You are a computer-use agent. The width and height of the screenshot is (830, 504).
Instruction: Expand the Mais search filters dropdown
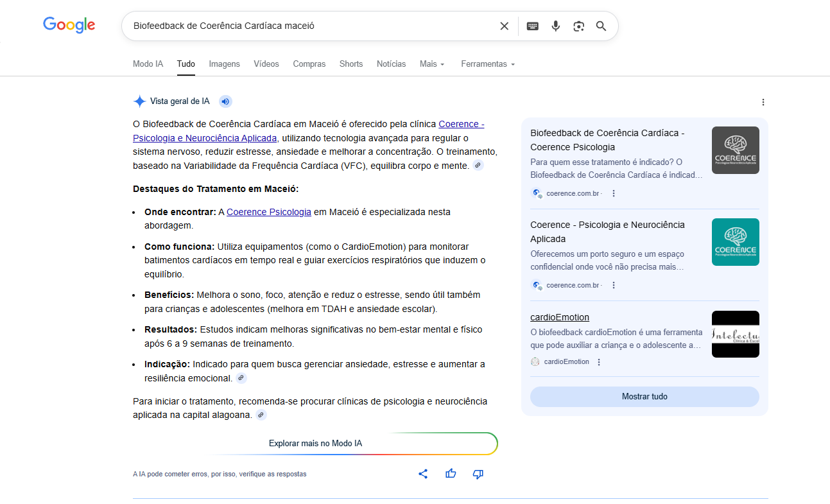(x=432, y=64)
